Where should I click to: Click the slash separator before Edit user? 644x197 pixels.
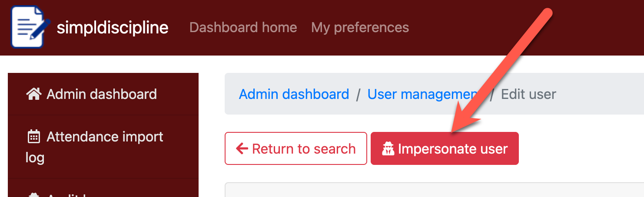click(x=492, y=95)
